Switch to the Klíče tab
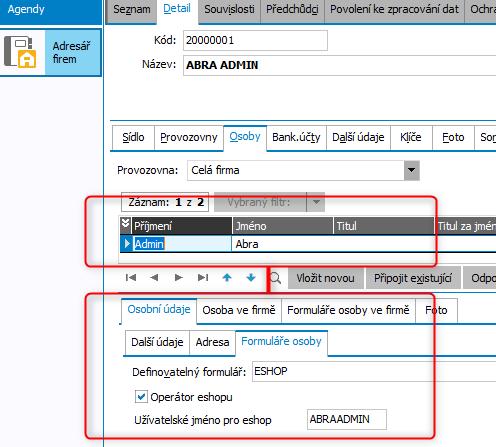 pos(411,137)
